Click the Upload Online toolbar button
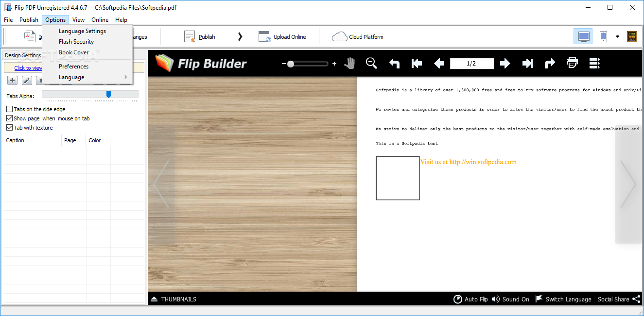The height and width of the screenshot is (316, 644). click(282, 36)
